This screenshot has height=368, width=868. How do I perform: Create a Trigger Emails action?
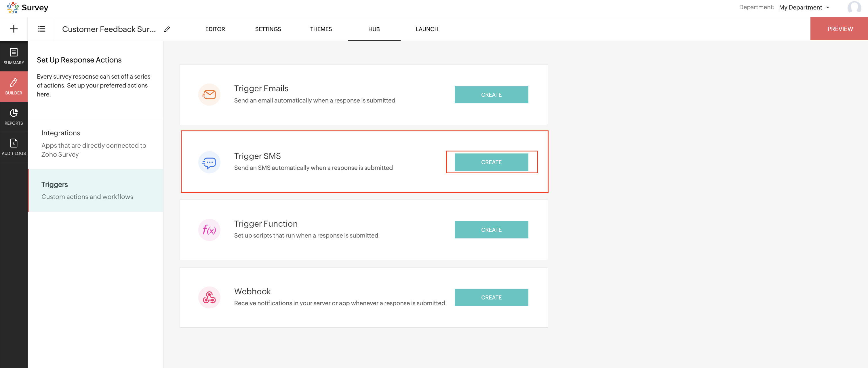tap(491, 95)
